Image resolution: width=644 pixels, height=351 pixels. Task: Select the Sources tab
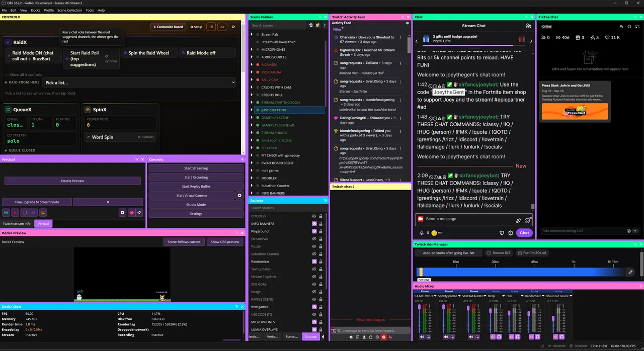click(x=311, y=336)
